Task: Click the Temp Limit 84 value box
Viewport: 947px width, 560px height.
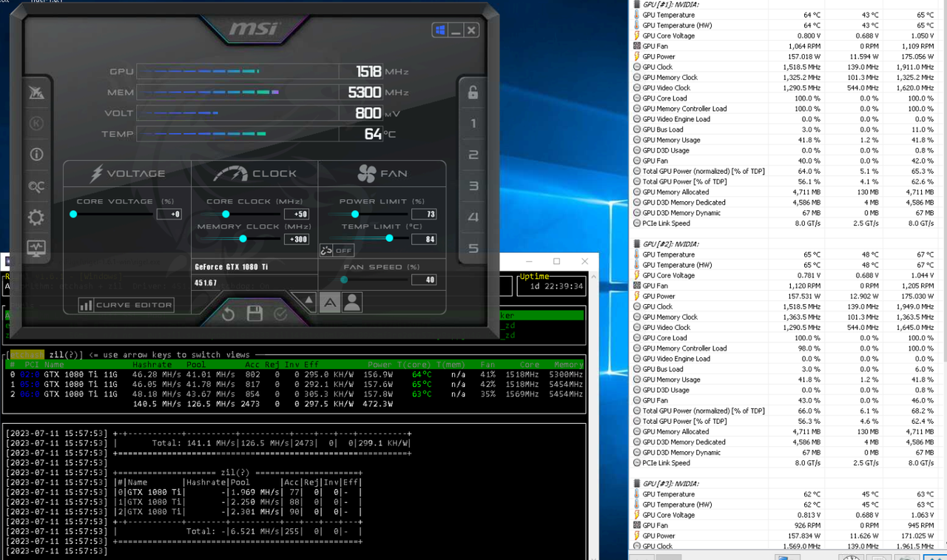Action: pyautogui.click(x=425, y=239)
